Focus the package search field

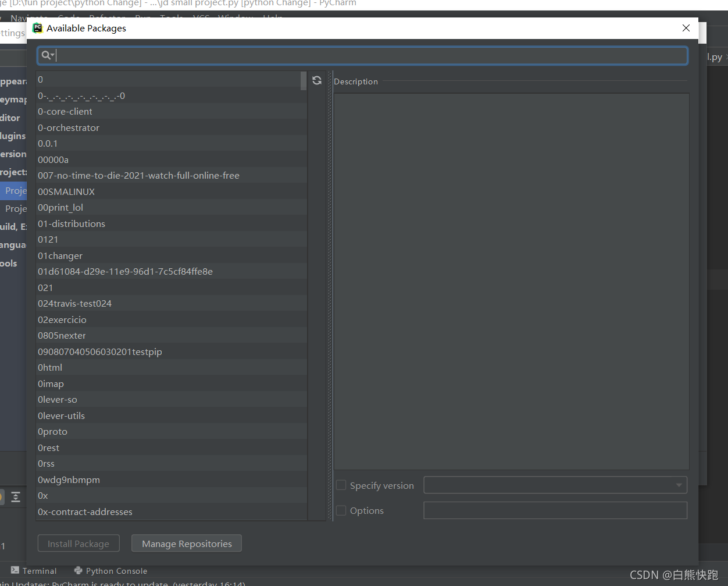(x=363, y=55)
